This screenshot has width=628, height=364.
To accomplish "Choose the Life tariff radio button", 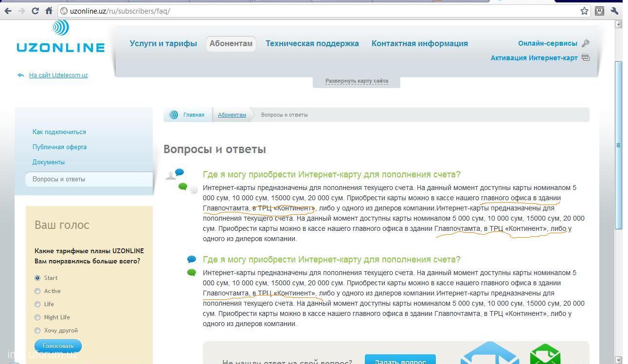I will point(37,304).
